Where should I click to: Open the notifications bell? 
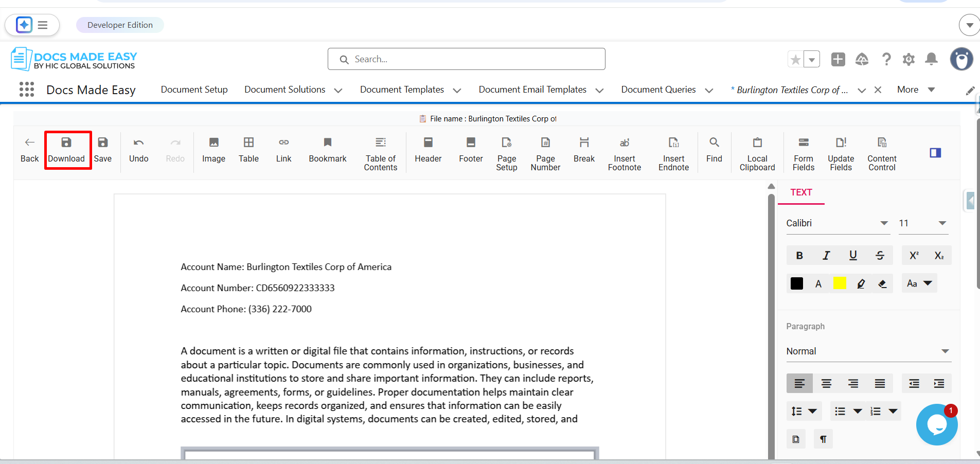pyautogui.click(x=931, y=59)
